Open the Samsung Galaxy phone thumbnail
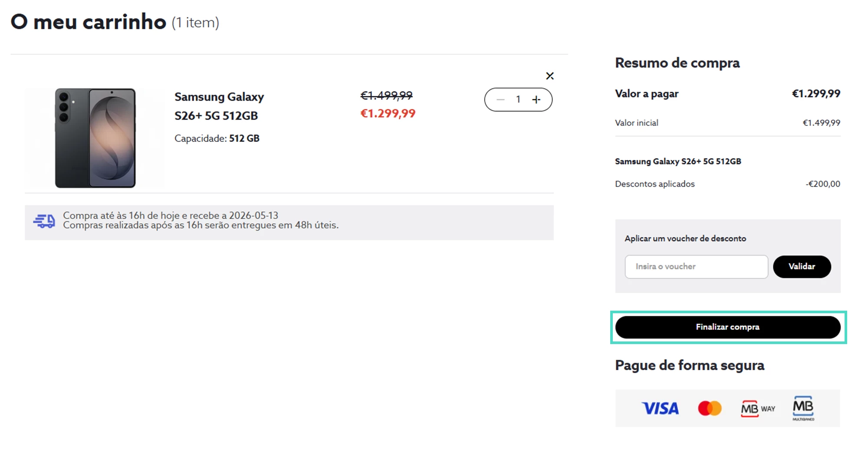 point(95,138)
